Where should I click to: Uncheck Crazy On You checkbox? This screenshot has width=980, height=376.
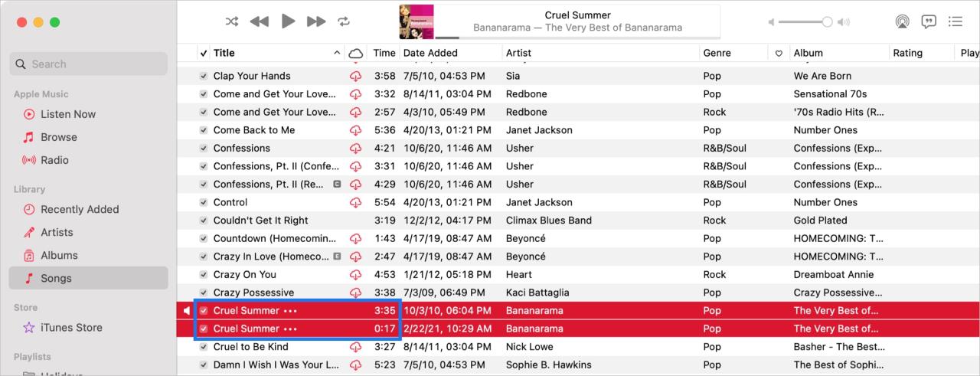pyautogui.click(x=204, y=274)
